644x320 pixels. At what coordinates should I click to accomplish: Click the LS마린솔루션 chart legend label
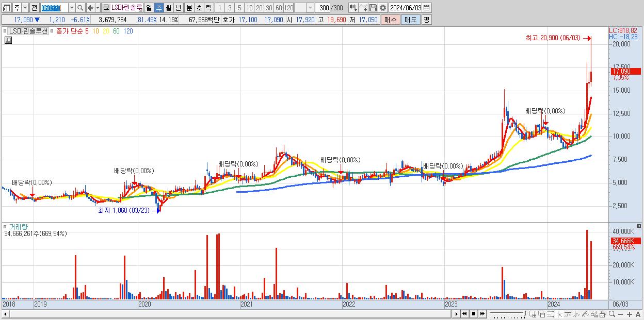point(29,31)
